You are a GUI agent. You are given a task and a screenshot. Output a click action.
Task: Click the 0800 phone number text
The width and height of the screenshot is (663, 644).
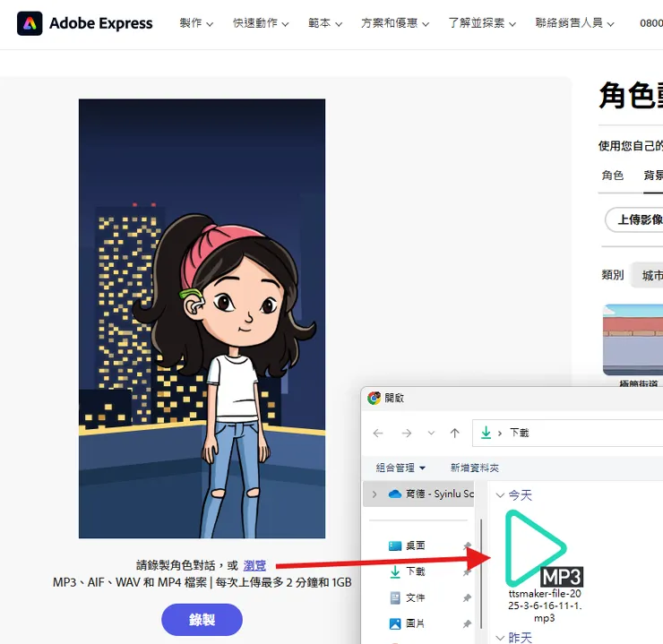tap(651, 23)
